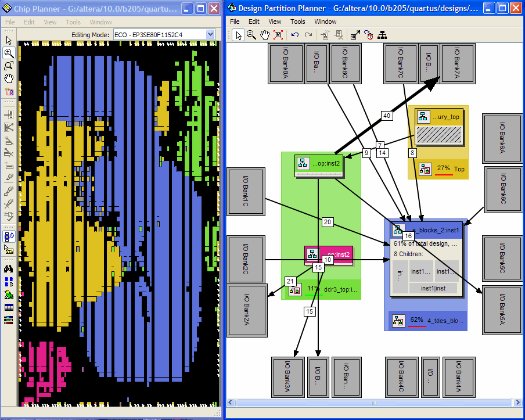The width and height of the screenshot is (525, 420).
Task: Collapse hierarchy icon of s_blocks_2:inst1 block
Action: pyautogui.click(x=398, y=230)
